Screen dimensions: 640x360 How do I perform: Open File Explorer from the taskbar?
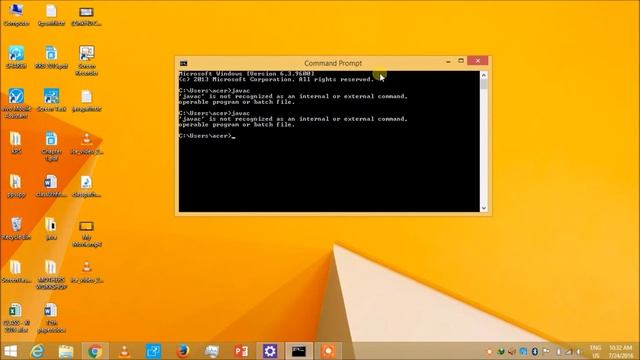(x=65, y=351)
